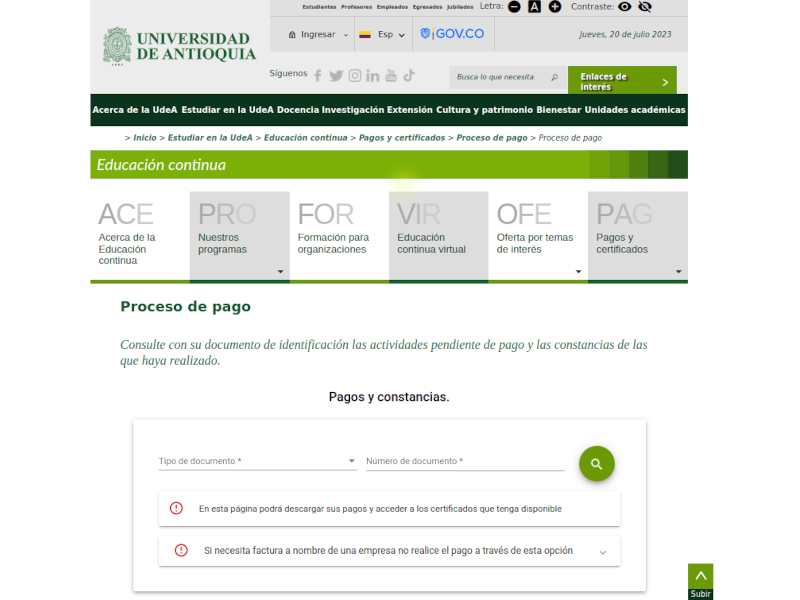The width and height of the screenshot is (800, 600).
Task: Open the Bienestar menu item
Action: (559, 110)
